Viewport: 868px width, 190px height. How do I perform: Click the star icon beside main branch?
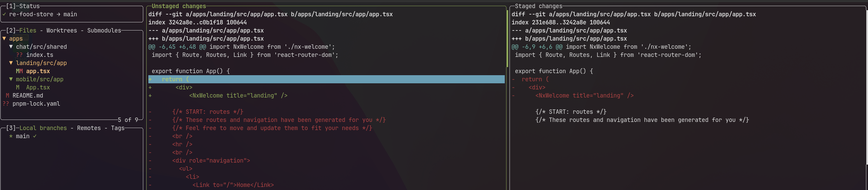[11, 136]
